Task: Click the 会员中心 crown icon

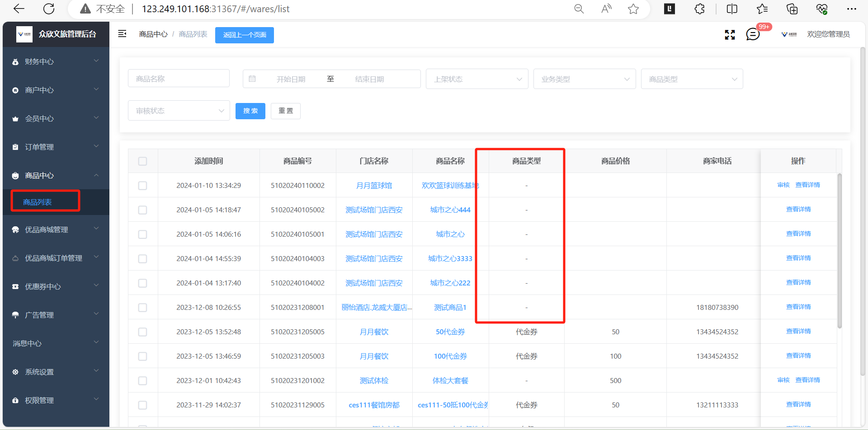Action: click(15, 119)
